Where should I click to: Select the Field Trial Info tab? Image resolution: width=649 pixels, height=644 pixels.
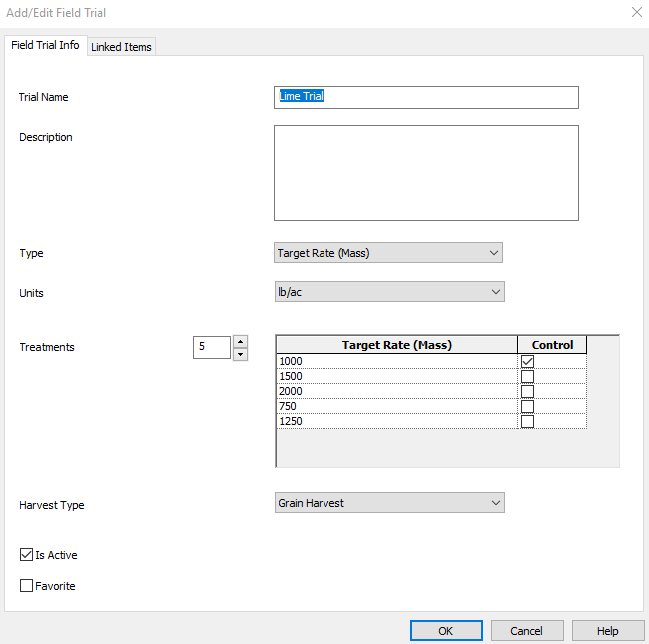click(x=44, y=45)
